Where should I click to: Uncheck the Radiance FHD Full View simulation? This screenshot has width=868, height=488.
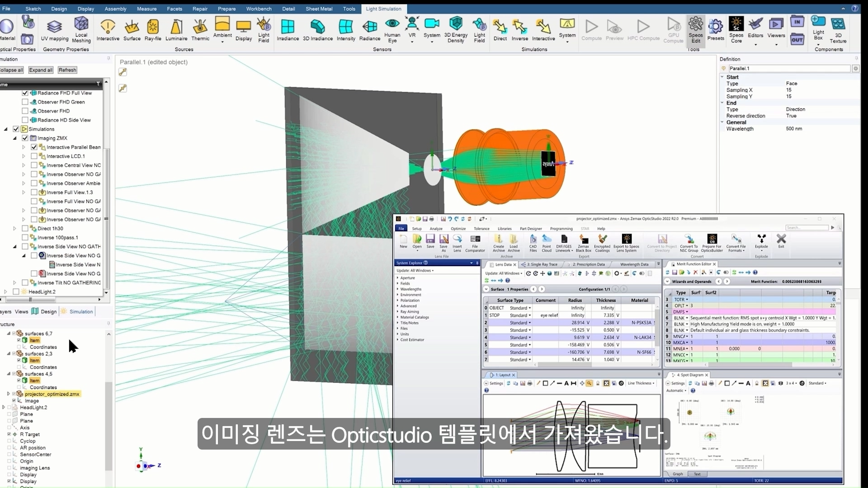[x=25, y=93]
